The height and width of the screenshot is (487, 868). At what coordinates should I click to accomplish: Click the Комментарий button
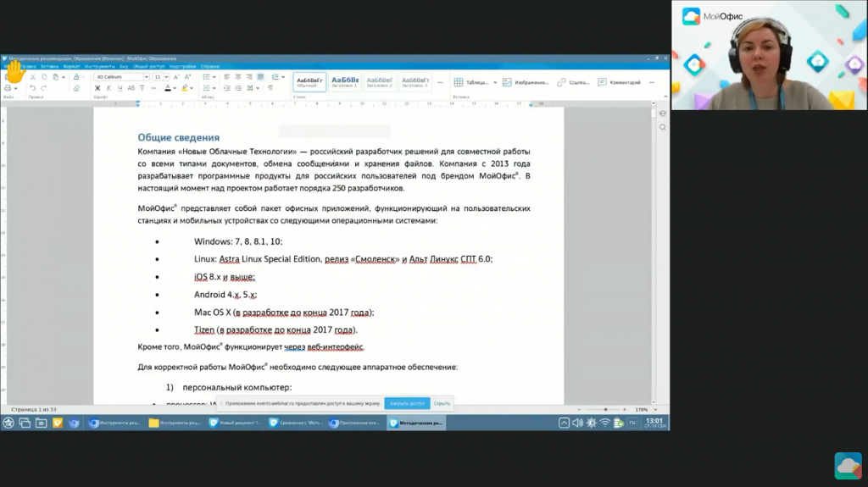tap(619, 82)
